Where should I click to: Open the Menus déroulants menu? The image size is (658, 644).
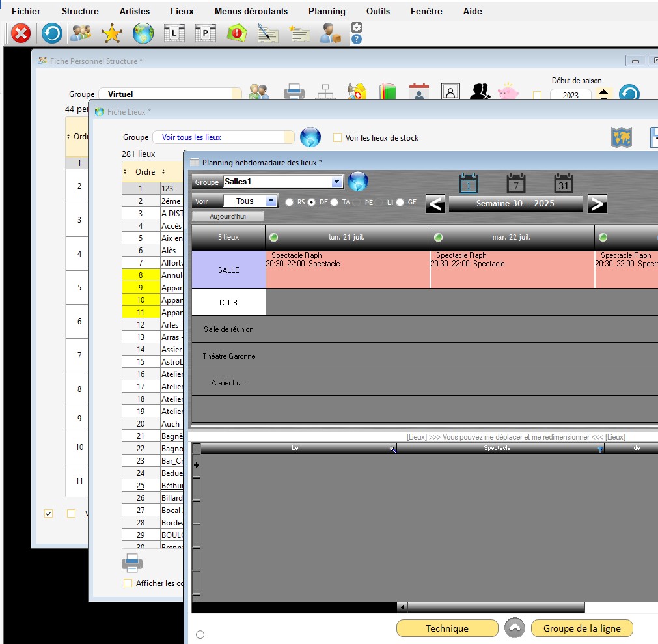[x=251, y=11]
